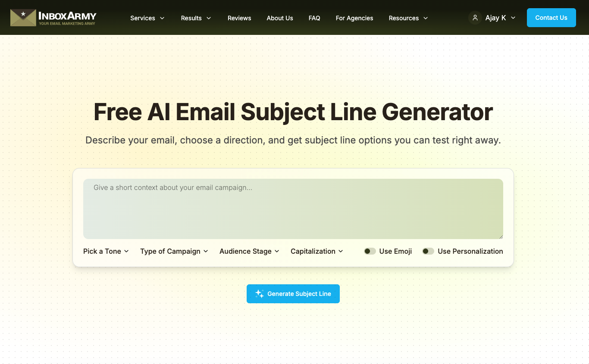Click the InboxArmy logo
Screen dimensions: 589x364
[53, 18]
